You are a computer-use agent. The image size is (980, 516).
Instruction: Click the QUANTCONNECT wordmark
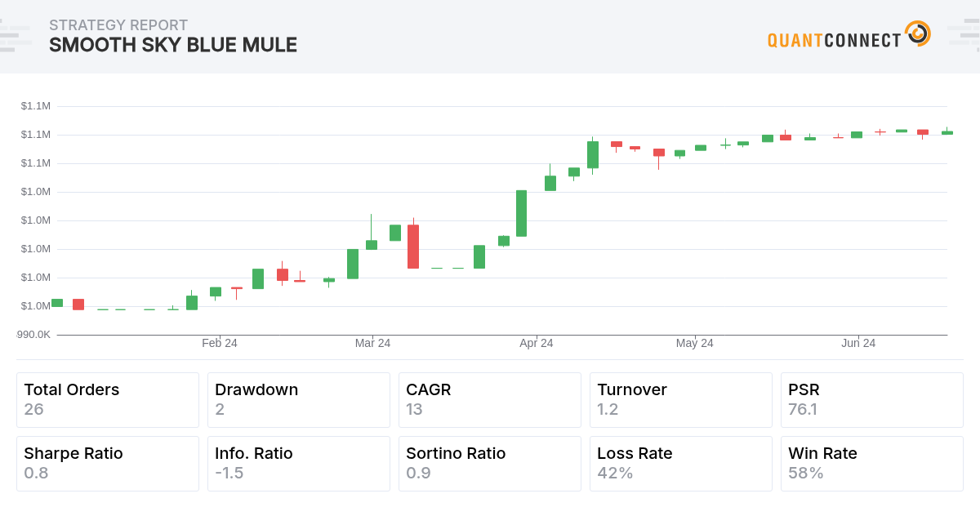tap(834, 40)
